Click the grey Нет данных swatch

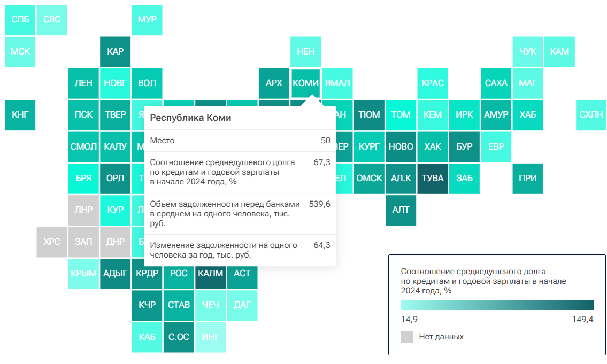[407, 337]
